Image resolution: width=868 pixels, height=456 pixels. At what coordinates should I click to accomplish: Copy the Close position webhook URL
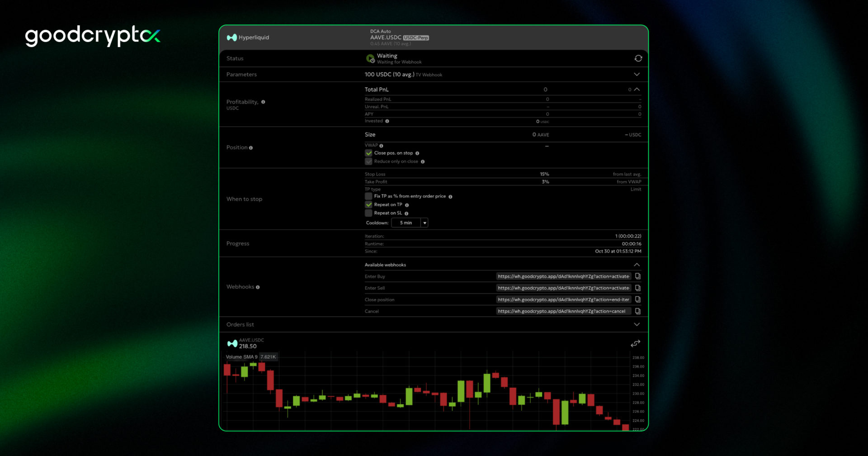tap(637, 299)
